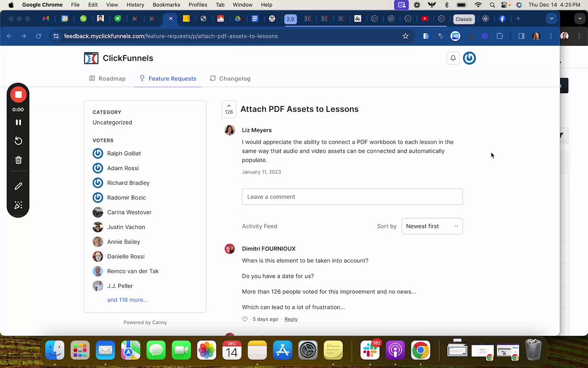Click Liz Meyers' avatar on the post
The width and height of the screenshot is (588, 368).
click(x=230, y=130)
